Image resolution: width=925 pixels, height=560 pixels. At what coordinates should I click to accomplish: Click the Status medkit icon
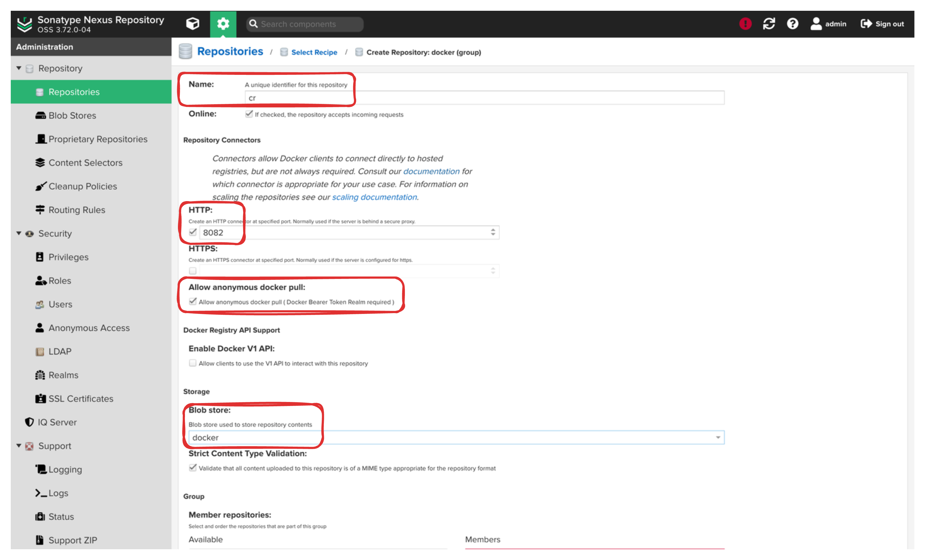[x=40, y=517]
